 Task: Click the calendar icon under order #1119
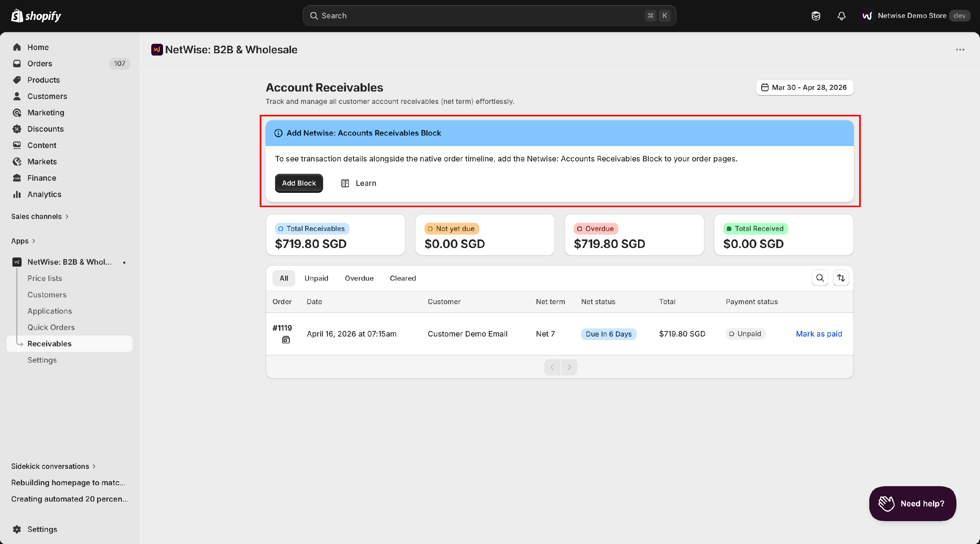click(x=286, y=340)
